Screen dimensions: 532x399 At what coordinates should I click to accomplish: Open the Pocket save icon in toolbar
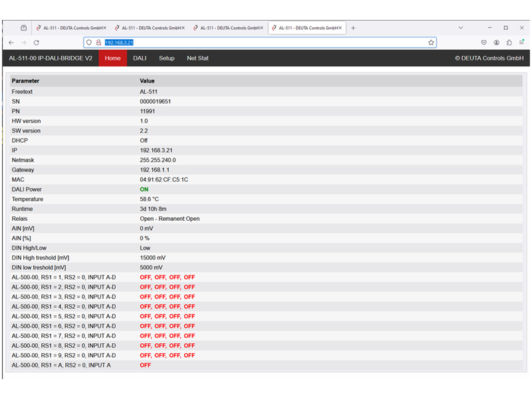click(483, 43)
